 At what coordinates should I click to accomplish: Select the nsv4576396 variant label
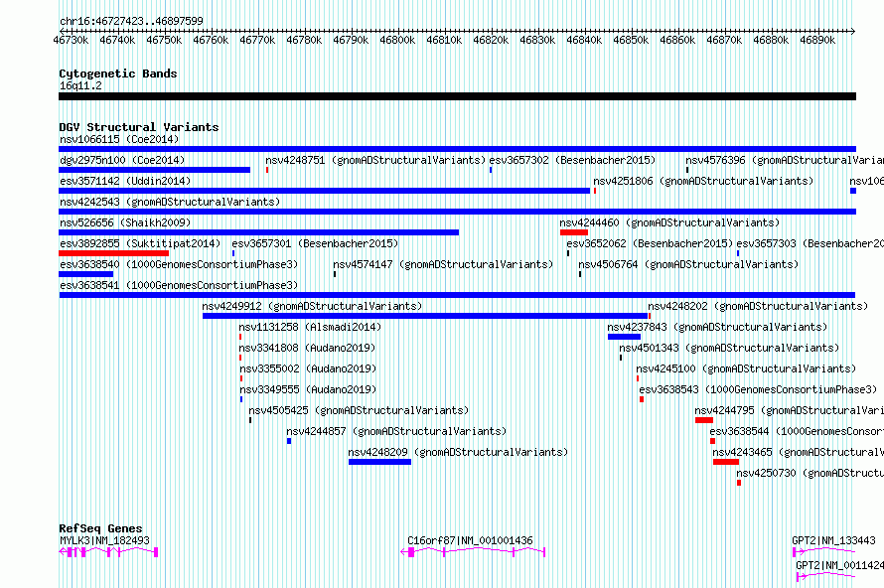785,160
